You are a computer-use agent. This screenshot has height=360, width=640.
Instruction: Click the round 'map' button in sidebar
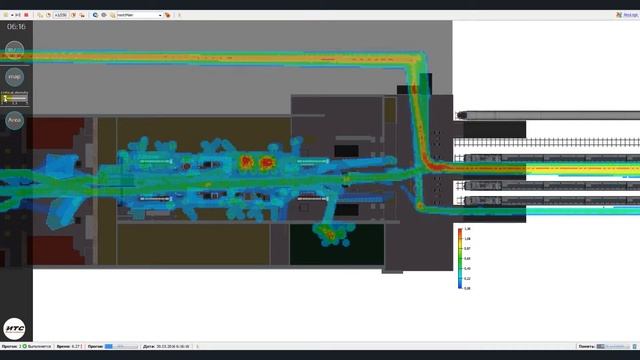(x=14, y=77)
